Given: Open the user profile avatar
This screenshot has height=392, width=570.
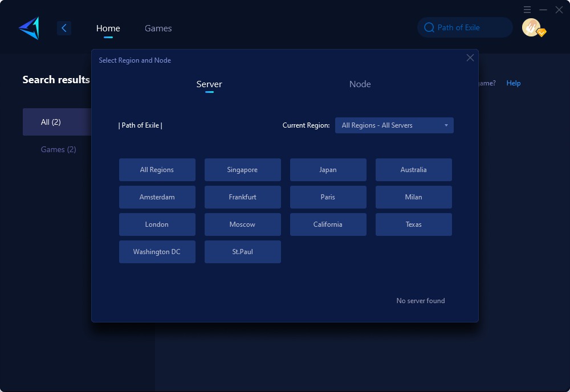Looking at the screenshot, I should pos(531,27).
